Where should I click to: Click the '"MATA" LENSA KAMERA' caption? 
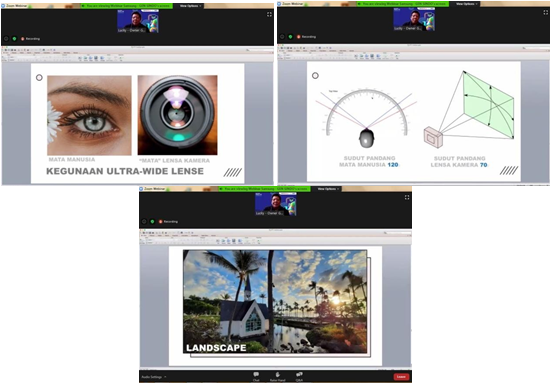174,161
